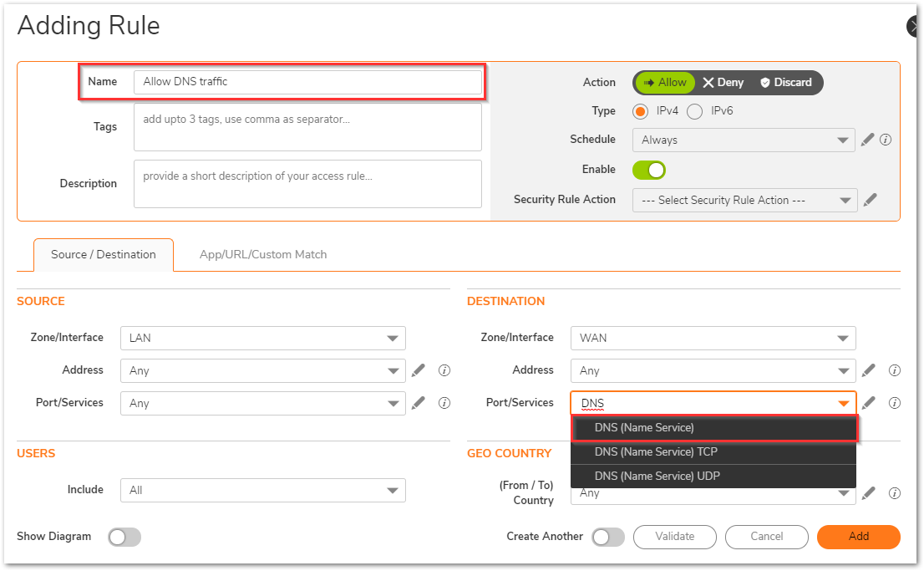Open the Users Include dropdown
This screenshot has height=571, width=924.
263,490
